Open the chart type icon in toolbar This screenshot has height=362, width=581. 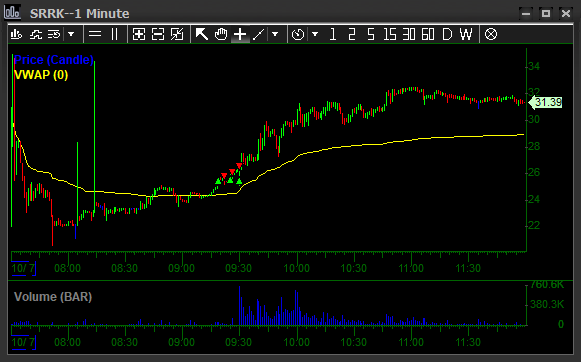pos(16,34)
